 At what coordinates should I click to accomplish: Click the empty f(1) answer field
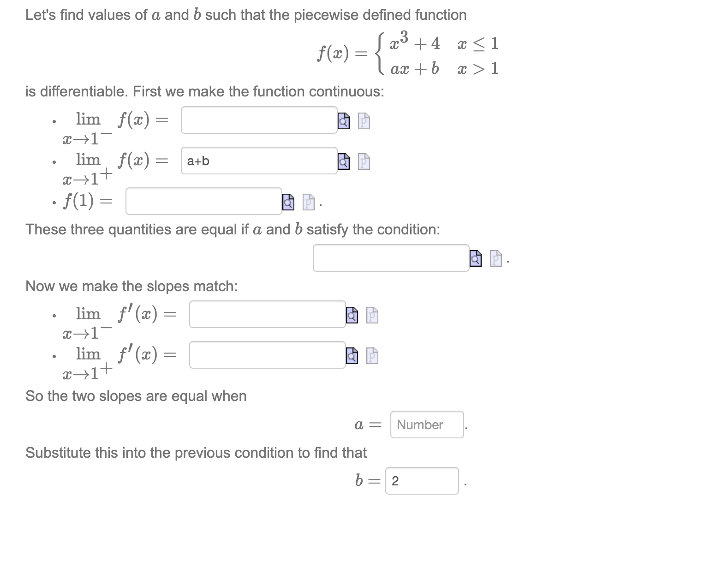203,201
